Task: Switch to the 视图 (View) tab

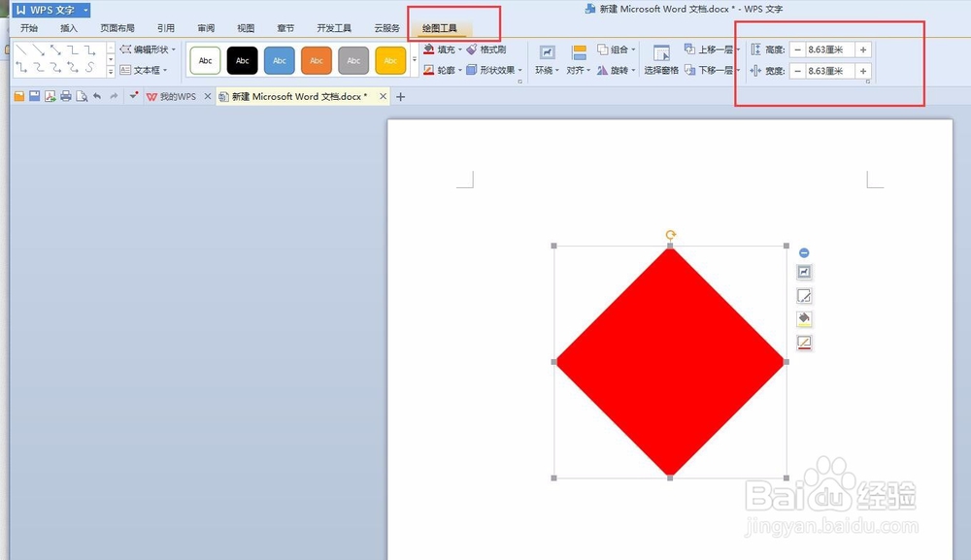Action: (x=246, y=28)
